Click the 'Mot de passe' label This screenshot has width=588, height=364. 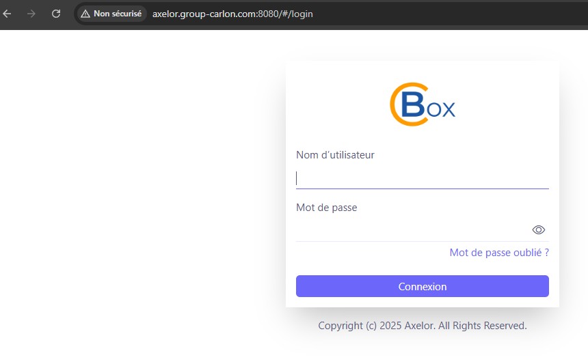click(x=327, y=208)
